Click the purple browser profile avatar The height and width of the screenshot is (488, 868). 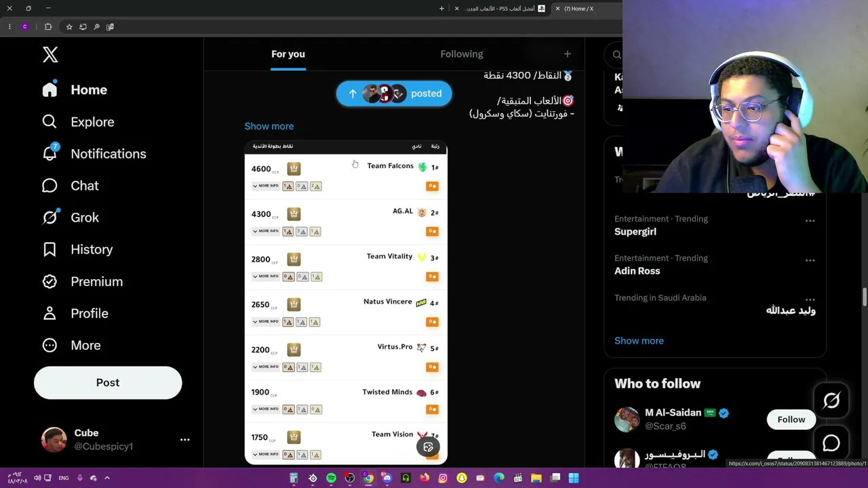pyautogui.click(x=25, y=27)
